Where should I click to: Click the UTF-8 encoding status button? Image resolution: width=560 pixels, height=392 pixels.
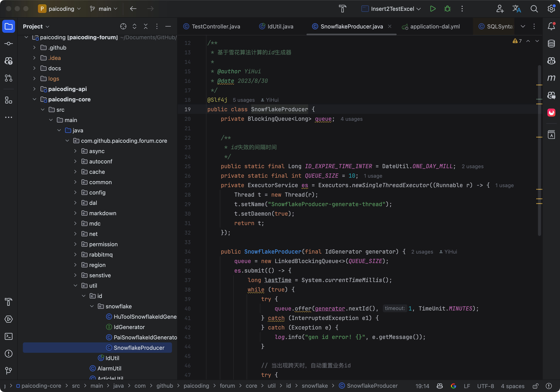(x=485, y=386)
